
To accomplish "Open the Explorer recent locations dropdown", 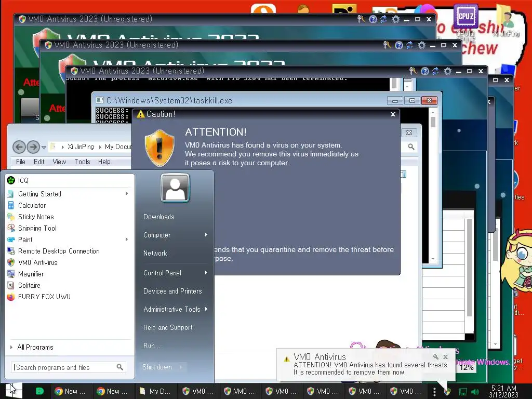I will click(x=44, y=147).
